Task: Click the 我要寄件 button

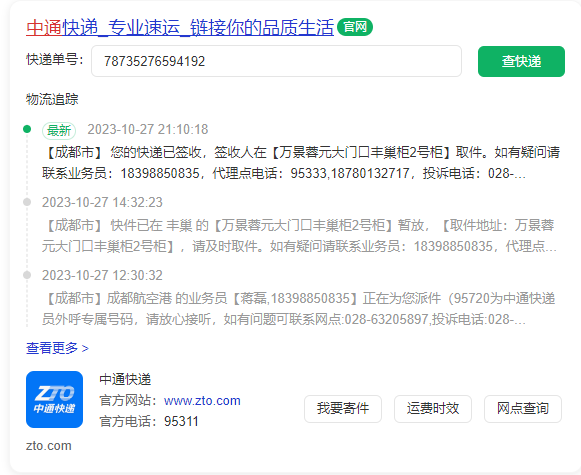Action: (x=343, y=409)
